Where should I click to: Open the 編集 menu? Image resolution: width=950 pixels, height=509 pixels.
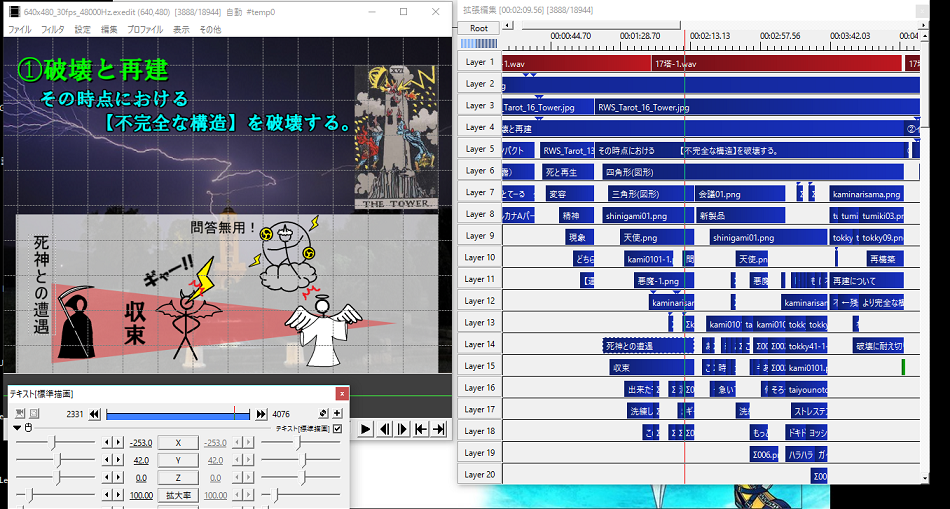click(x=109, y=29)
